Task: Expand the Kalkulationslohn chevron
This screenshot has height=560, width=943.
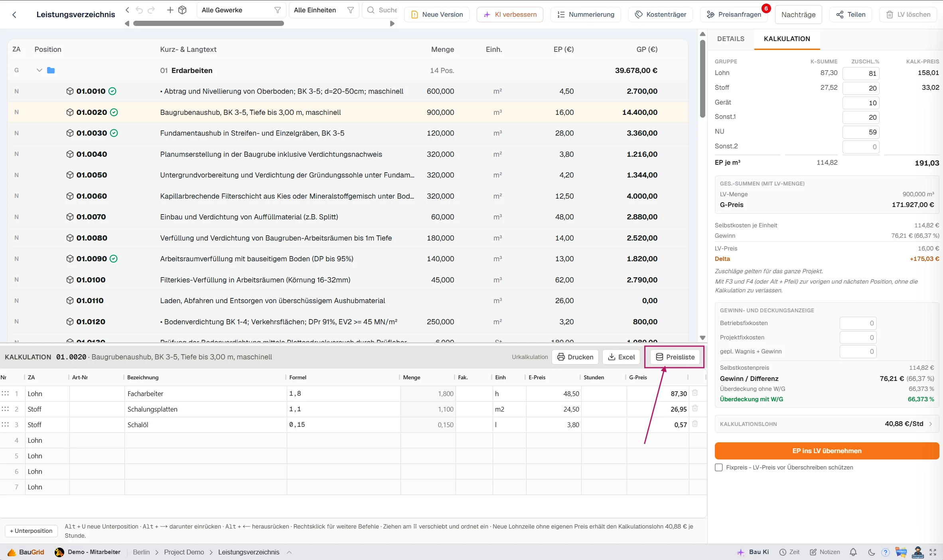Action: (931, 424)
